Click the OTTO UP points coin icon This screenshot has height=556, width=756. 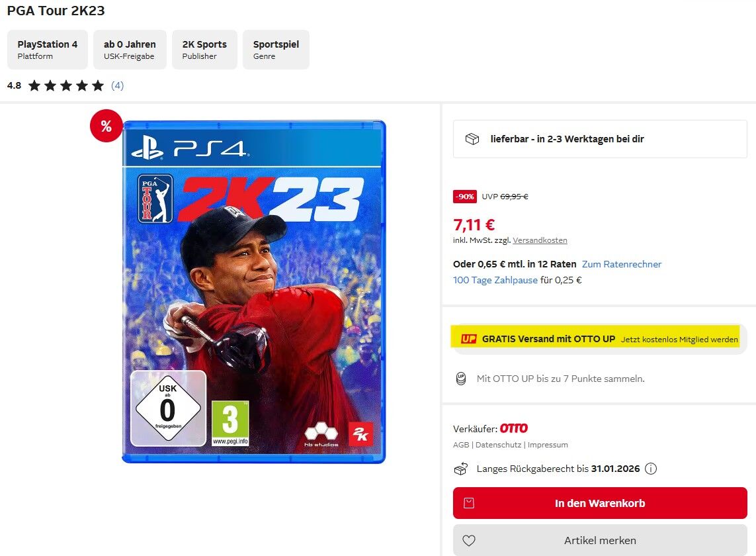pyautogui.click(x=461, y=379)
